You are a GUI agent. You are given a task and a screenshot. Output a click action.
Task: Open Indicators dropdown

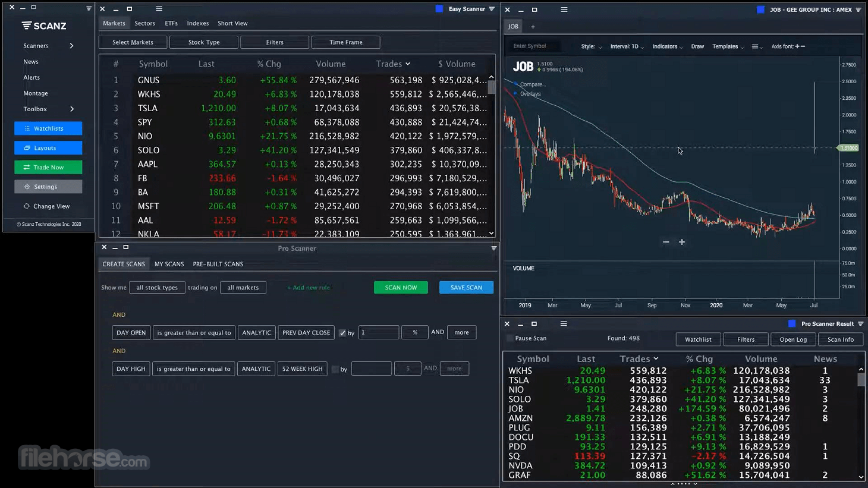click(x=668, y=46)
